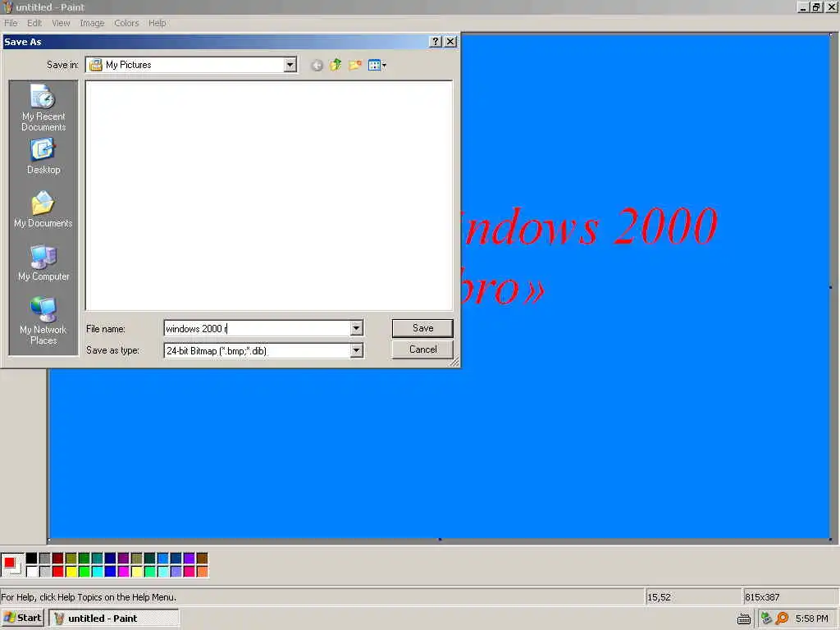
Task: Click the My Pictures Save in combo box
Action: tap(190, 65)
